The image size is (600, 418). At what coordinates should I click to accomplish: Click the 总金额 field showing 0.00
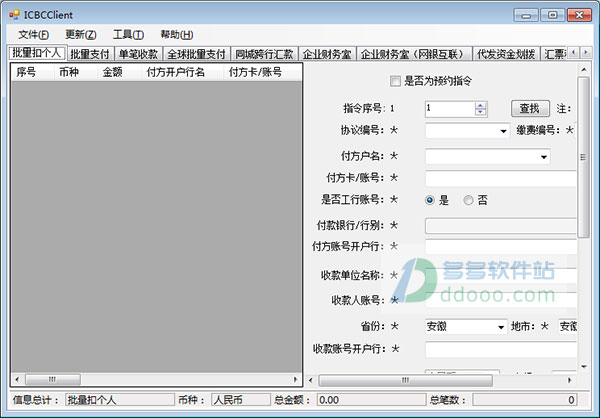[371, 400]
